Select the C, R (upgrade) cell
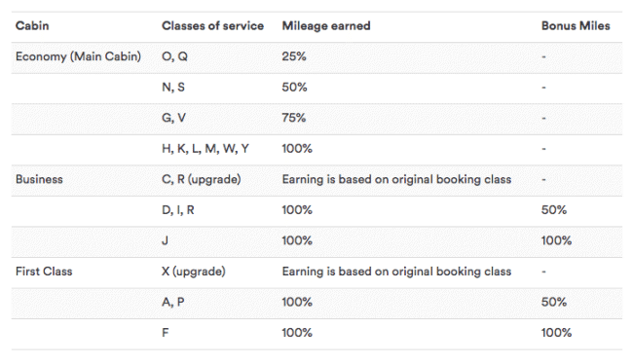 pyautogui.click(x=202, y=179)
